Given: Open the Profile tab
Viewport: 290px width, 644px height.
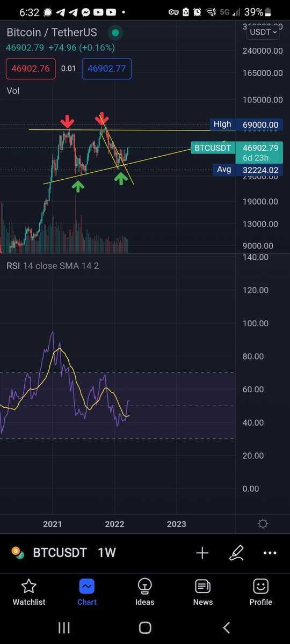Looking at the screenshot, I should 260,592.
